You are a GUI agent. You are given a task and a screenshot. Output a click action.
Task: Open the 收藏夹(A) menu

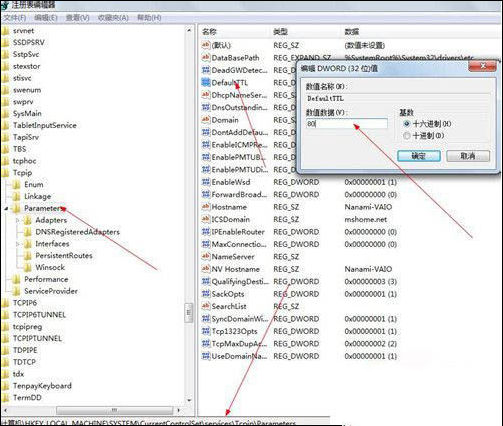[113, 17]
